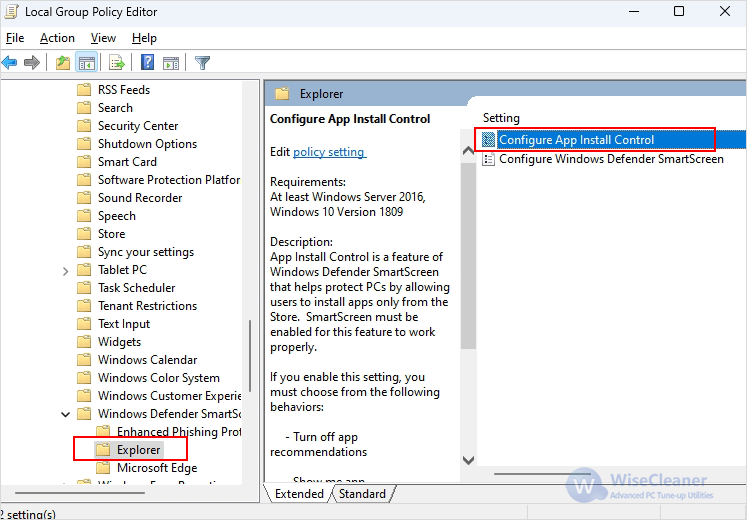The width and height of the screenshot is (747, 520).
Task: Select the Search folder in tree
Action: [115, 108]
